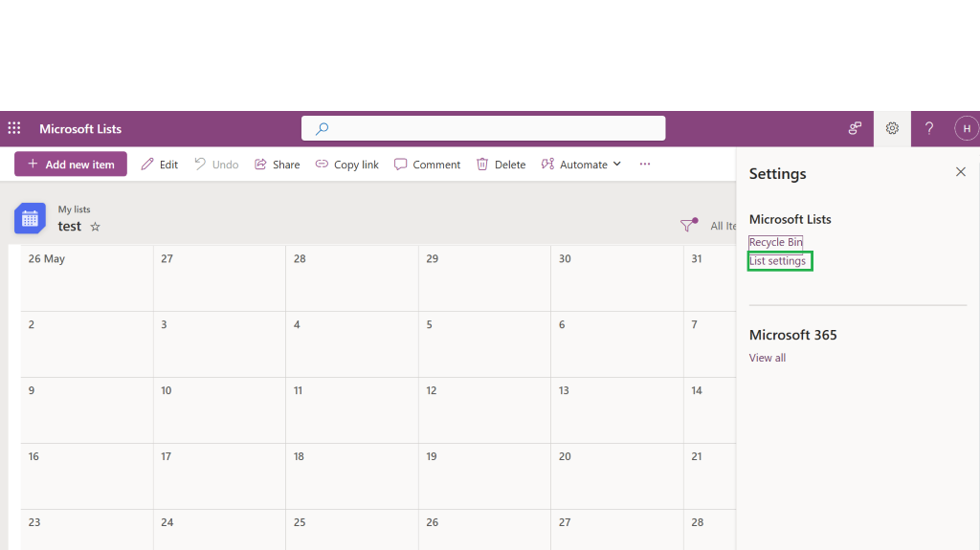Select calendar day 14
The image size is (980, 550).
point(710,410)
